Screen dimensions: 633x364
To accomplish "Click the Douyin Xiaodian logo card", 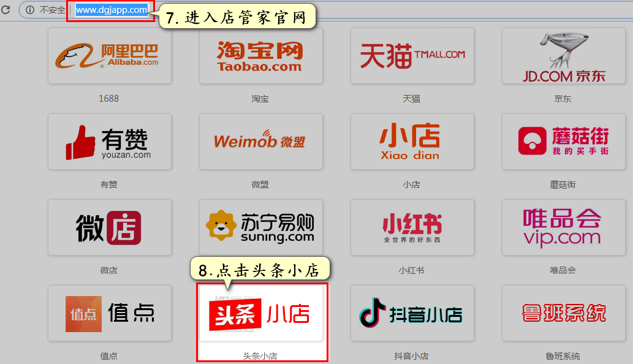I will 412,313.
